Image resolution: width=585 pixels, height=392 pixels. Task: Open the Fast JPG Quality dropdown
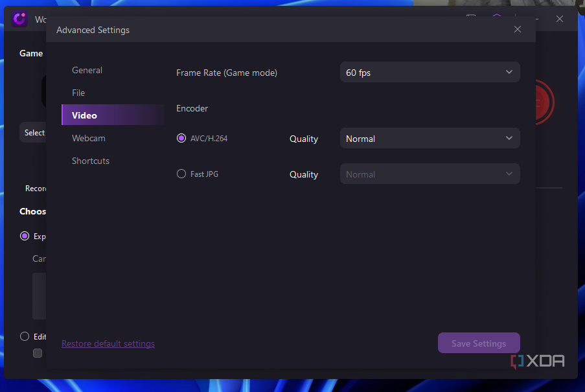tap(430, 174)
